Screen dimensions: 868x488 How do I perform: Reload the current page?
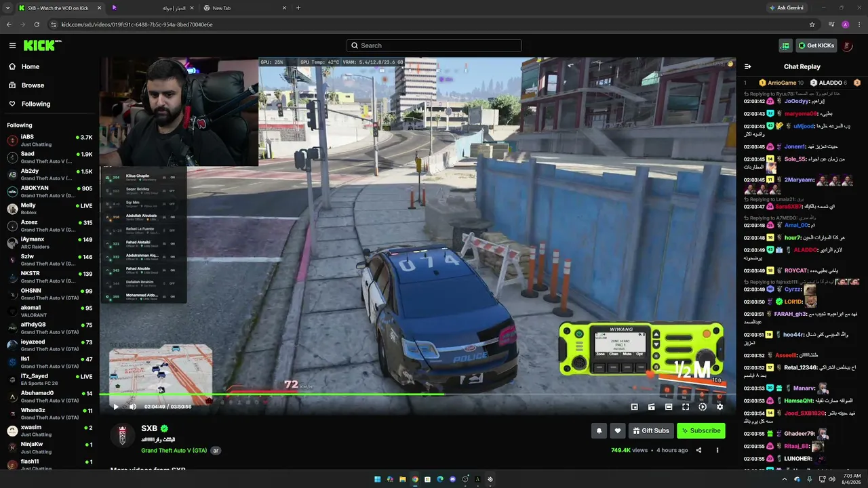[37, 24]
